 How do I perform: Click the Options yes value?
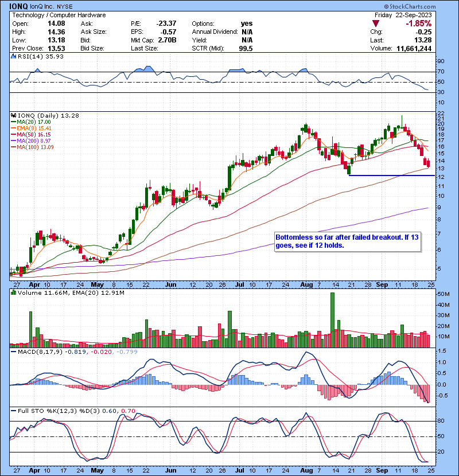tap(247, 24)
